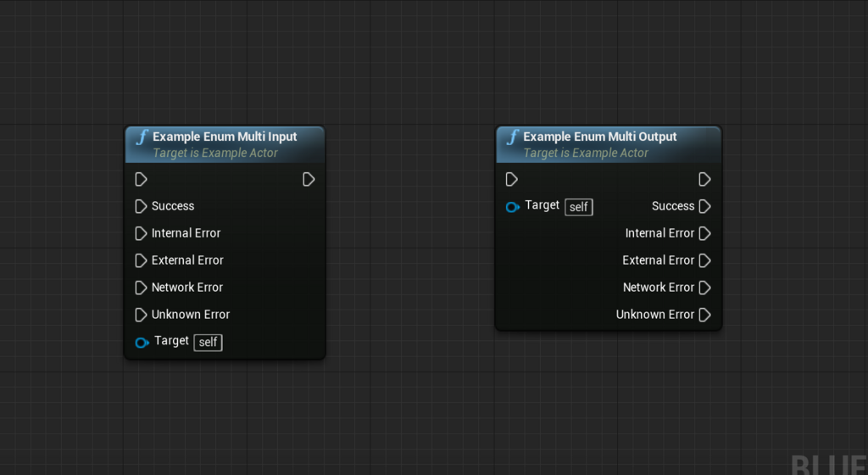868x475 pixels.
Task: Click the function icon on Example Enum Multi Output
Action: tap(513, 137)
